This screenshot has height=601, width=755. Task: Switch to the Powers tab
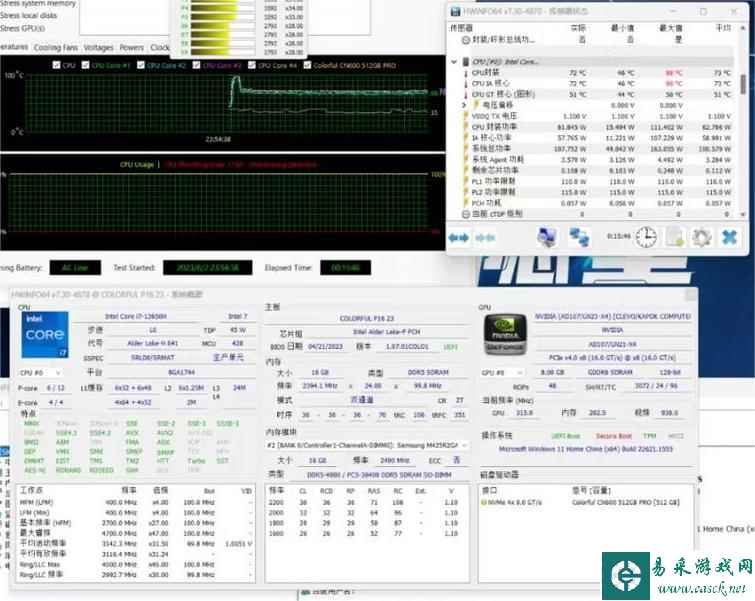tap(131, 48)
